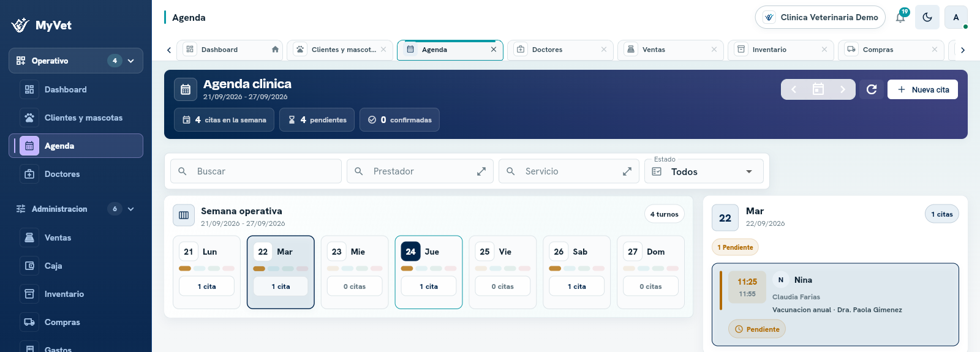Viewport: 980px width, 352px height.
Task: Click the Buscar search field
Action: [x=256, y=171]
